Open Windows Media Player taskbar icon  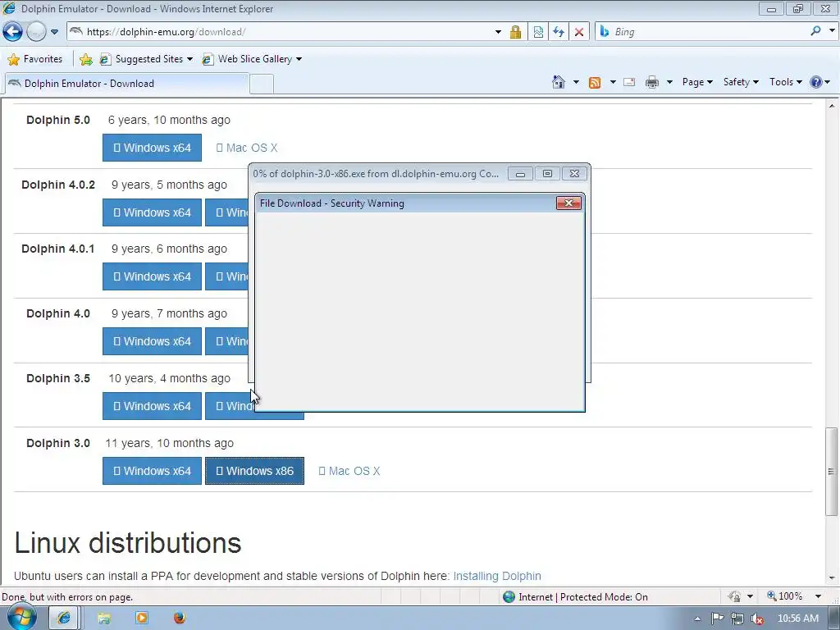click(142, 619)
